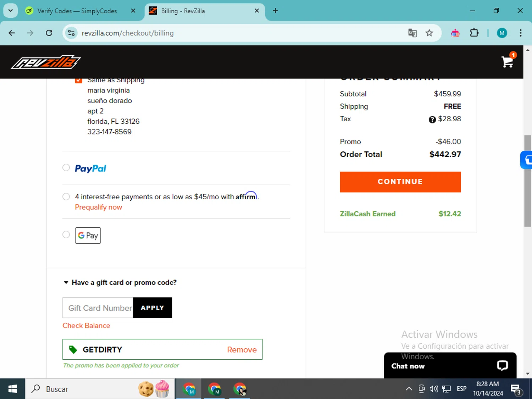Switch to the Billing - RevZilla tab
The height and width of the screenshot is (399, 532).
(205, 11)
